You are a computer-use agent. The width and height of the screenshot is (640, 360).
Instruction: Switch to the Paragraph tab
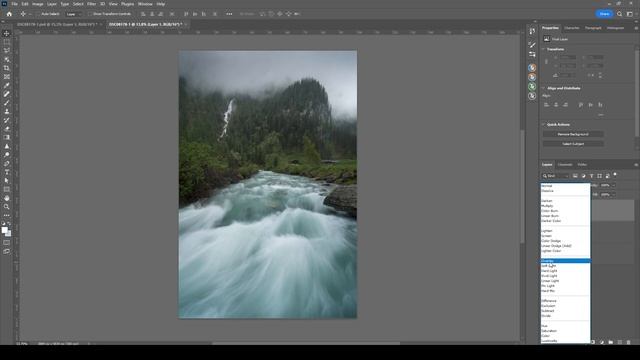(593, 28)
